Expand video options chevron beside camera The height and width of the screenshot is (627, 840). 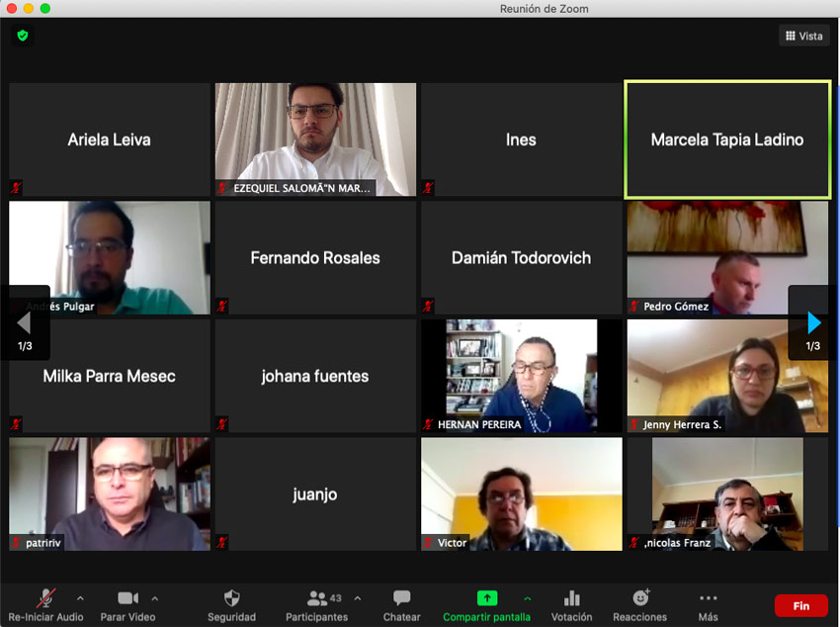tap(154, 598)
